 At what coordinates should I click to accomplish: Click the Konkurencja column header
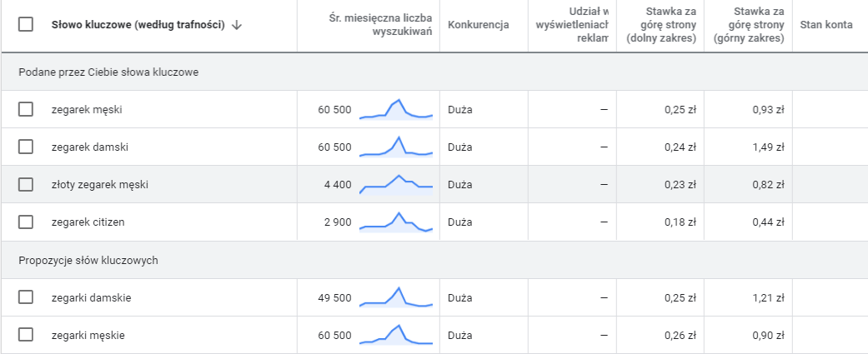(478, 25)
